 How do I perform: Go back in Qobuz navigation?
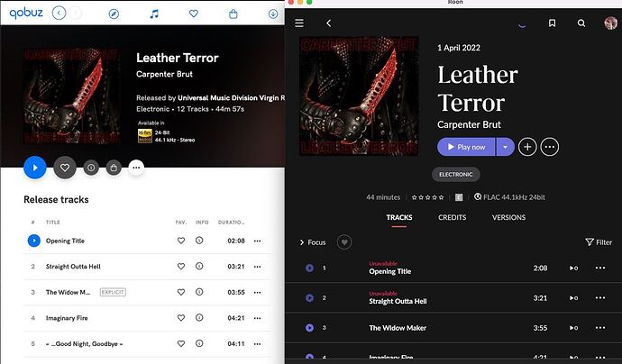pyautogui.click(x=59, y=14)
